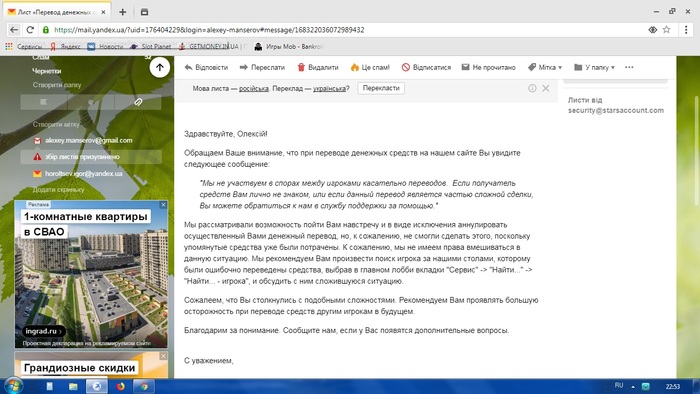This screenshot has width=700, height=394.
Task: Click the Відповісти reply button
Action: pyautogui.click(x=206, y=67)
